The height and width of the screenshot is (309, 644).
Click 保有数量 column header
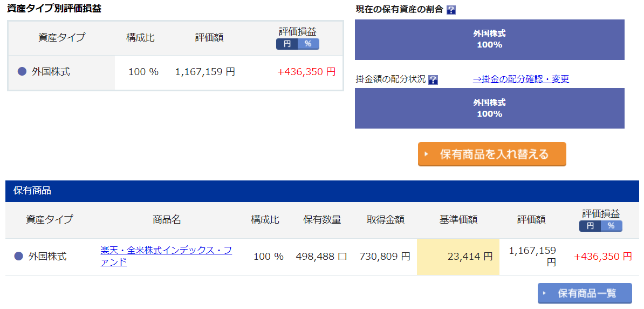pos(322,220)
